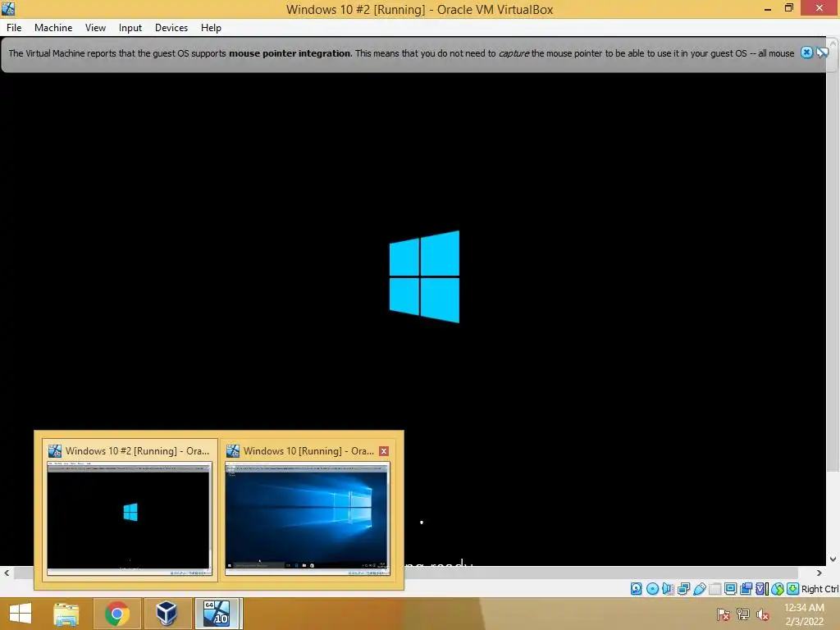
Task: Click the don't-show-again icon on the notification bar
Action: [822, 52]
